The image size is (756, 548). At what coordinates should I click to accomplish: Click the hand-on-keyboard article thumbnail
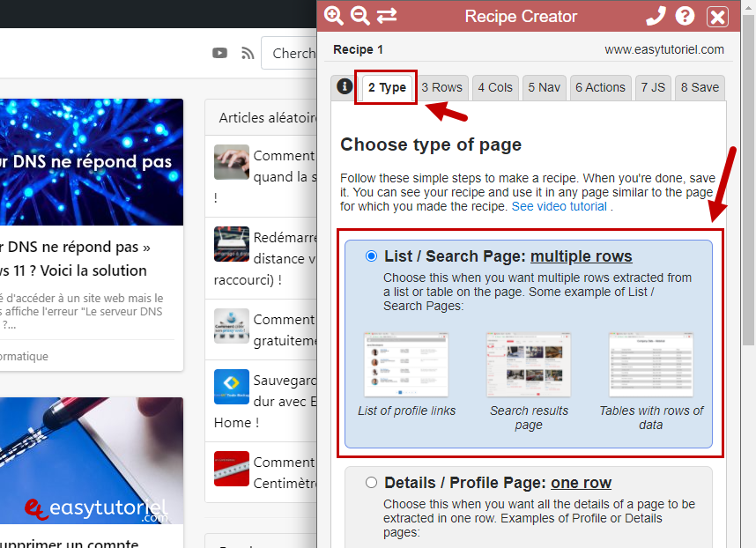click(x=232, y=162)
